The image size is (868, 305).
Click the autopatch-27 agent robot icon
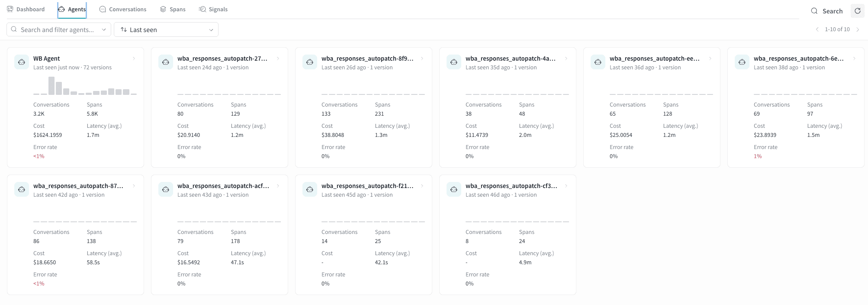(x=166, y=62)
